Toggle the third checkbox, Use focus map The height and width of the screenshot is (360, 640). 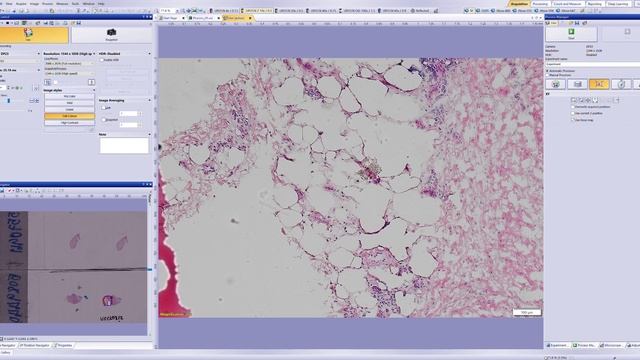573,120
